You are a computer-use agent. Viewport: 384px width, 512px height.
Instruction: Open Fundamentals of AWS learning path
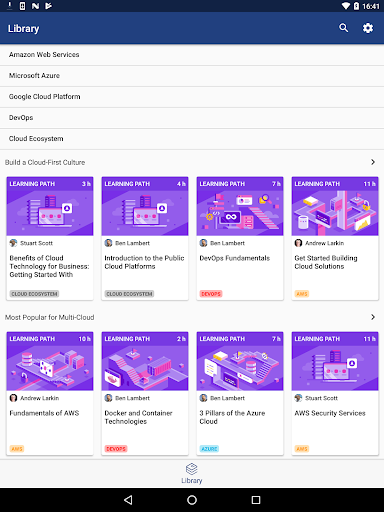pos(50,393)
